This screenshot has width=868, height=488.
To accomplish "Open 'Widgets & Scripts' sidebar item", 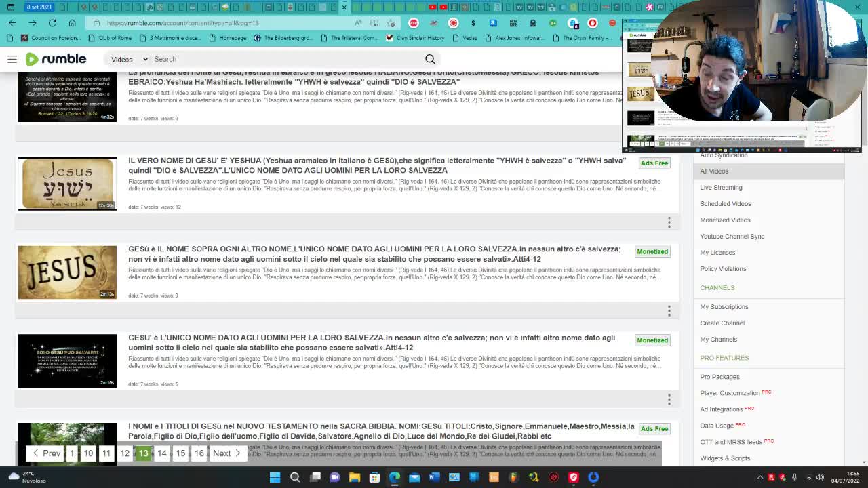I will point(725,458).
